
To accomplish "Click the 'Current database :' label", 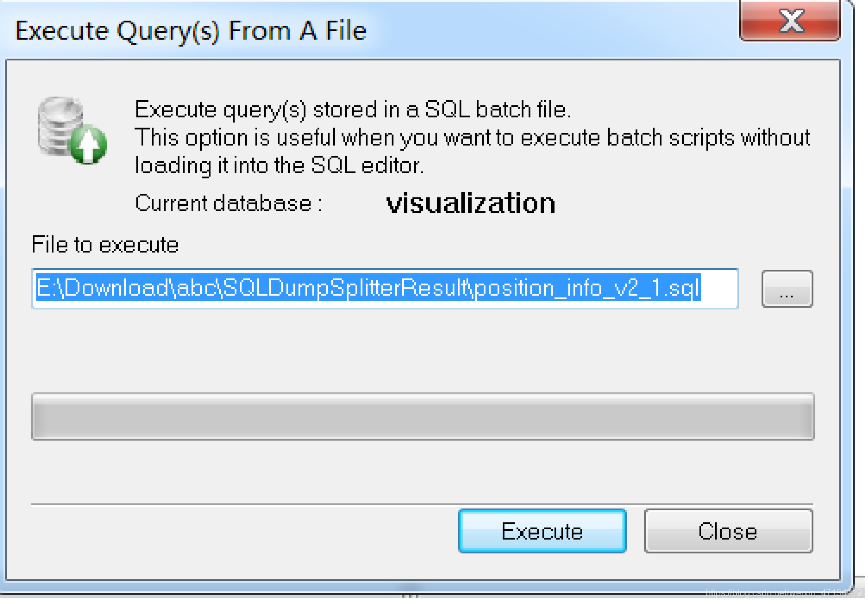I will 230,204.
